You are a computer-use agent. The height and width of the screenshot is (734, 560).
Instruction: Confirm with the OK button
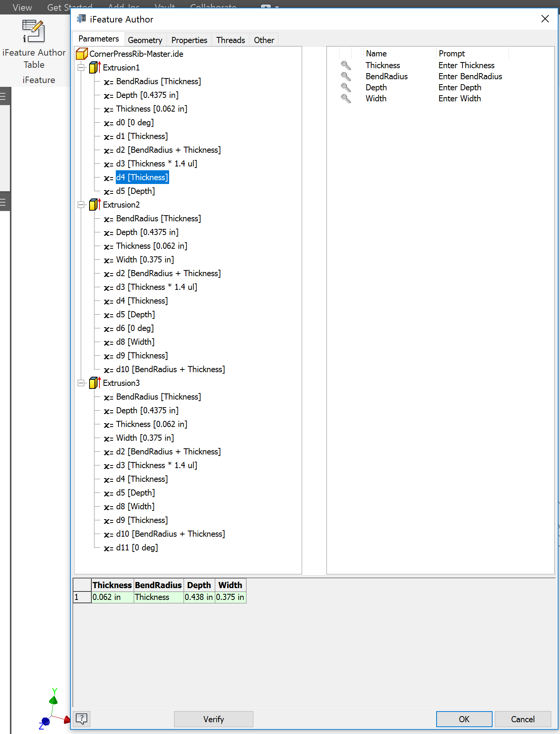pos(464,719)
